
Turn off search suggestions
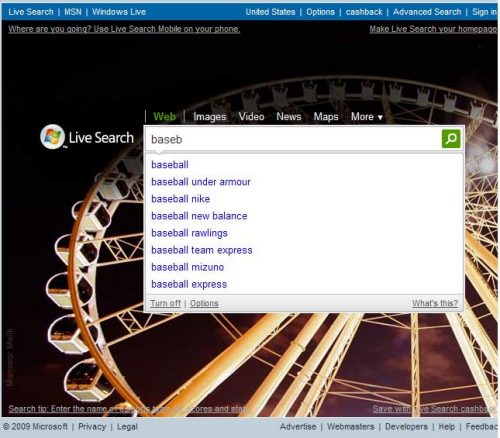[165, 303]
